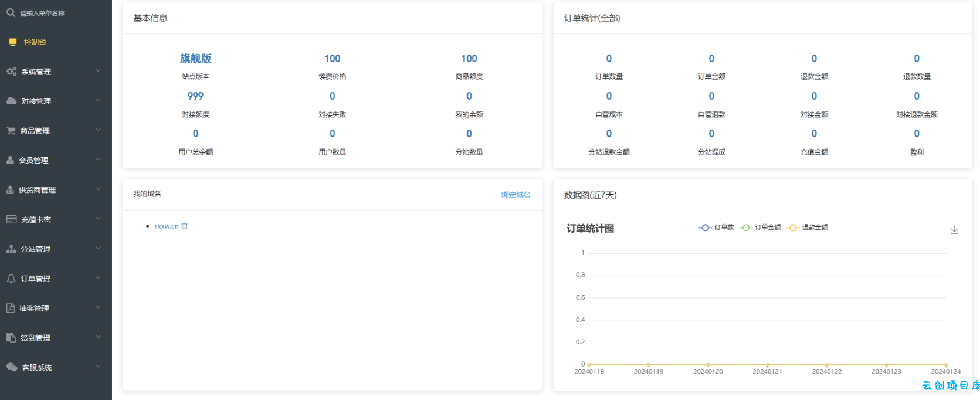980x400 pixels.
Task: Click the 100 商品额度 value
Action: (469, 59)
